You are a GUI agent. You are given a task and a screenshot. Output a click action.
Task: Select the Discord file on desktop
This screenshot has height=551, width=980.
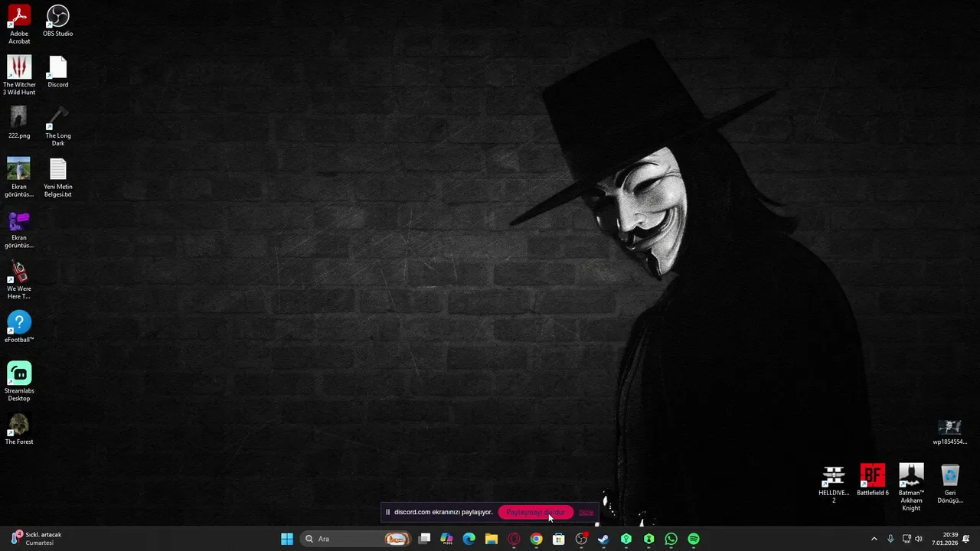pyautogui.click(x=58, y=72)
